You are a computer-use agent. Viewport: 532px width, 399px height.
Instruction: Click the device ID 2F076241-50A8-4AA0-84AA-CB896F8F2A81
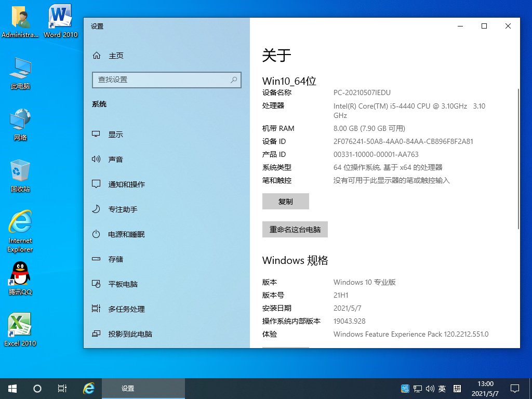pos(403,141)
